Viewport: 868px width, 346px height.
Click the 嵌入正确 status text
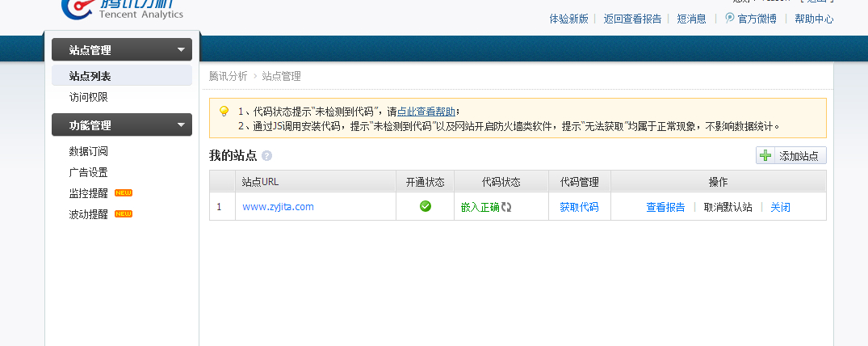480,208
